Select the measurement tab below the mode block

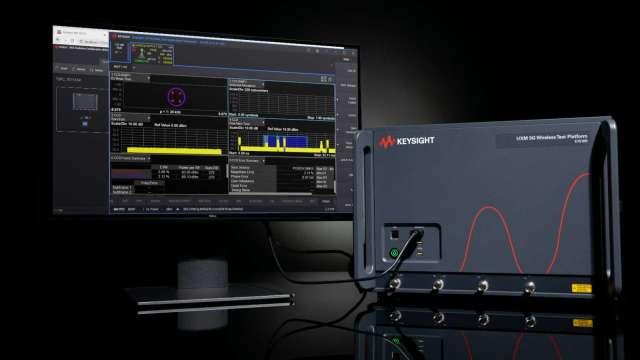point(121,67)
